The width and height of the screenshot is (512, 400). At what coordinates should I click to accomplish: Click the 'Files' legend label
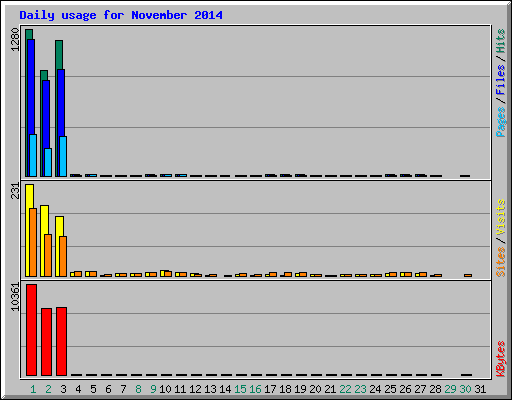[500, 79]
